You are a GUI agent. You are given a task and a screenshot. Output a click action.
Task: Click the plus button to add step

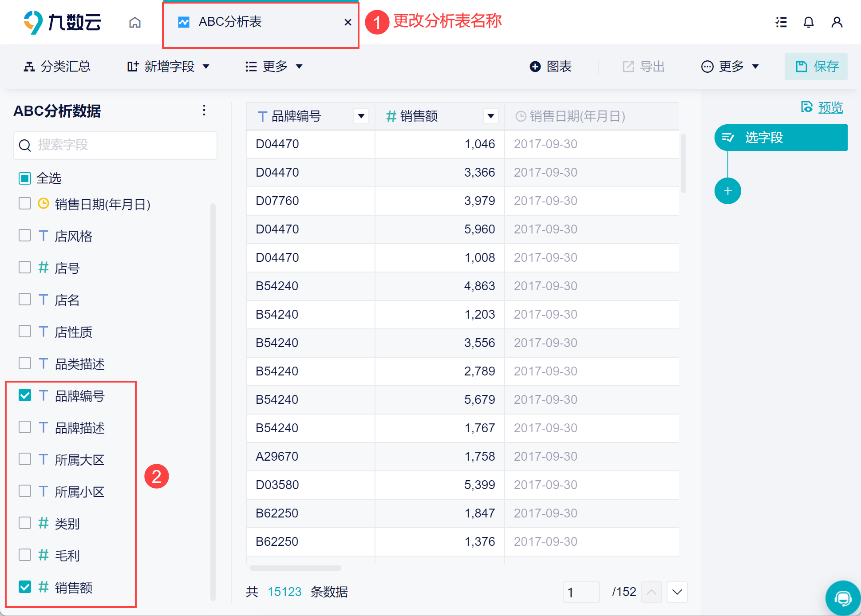(727, 191)
